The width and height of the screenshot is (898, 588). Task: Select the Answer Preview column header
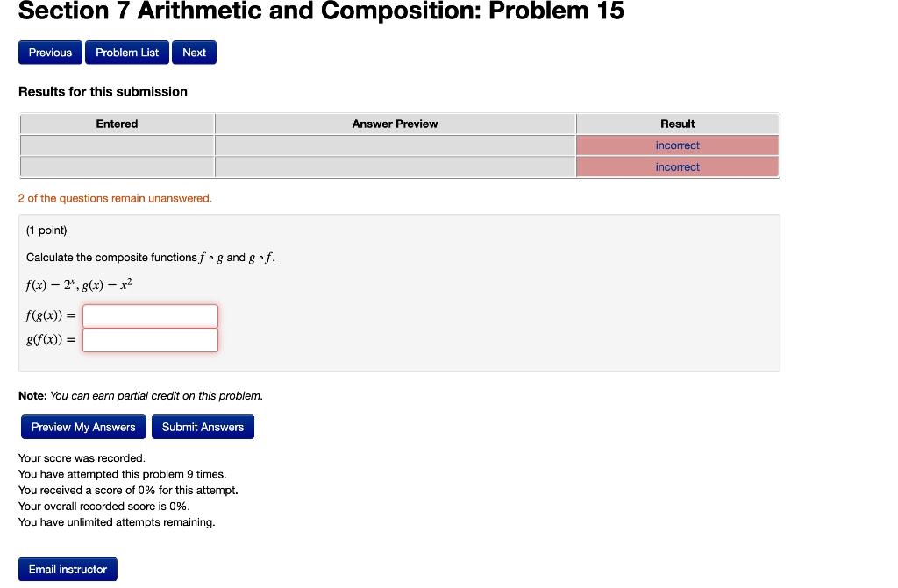(x=395, y=124)
